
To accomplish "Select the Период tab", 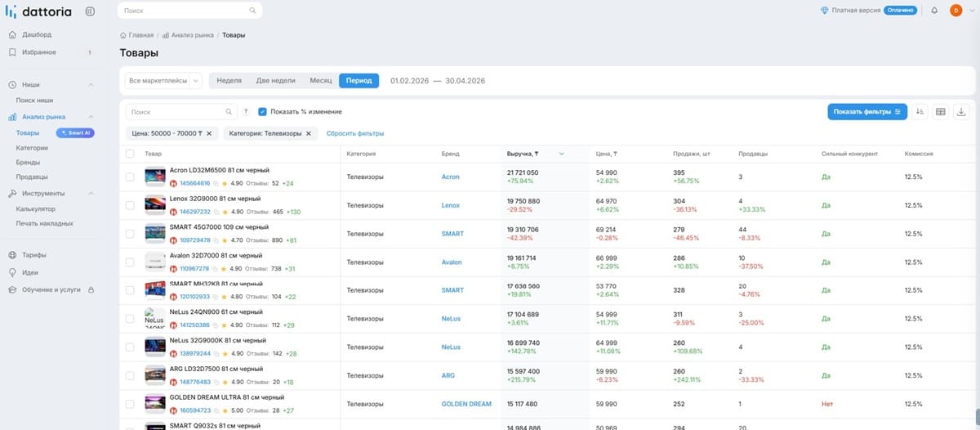I will pos(359,81).
